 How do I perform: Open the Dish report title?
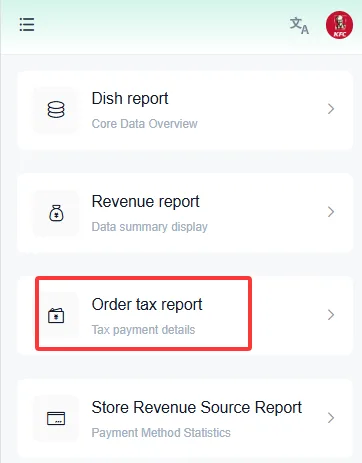tap(130, 99)
